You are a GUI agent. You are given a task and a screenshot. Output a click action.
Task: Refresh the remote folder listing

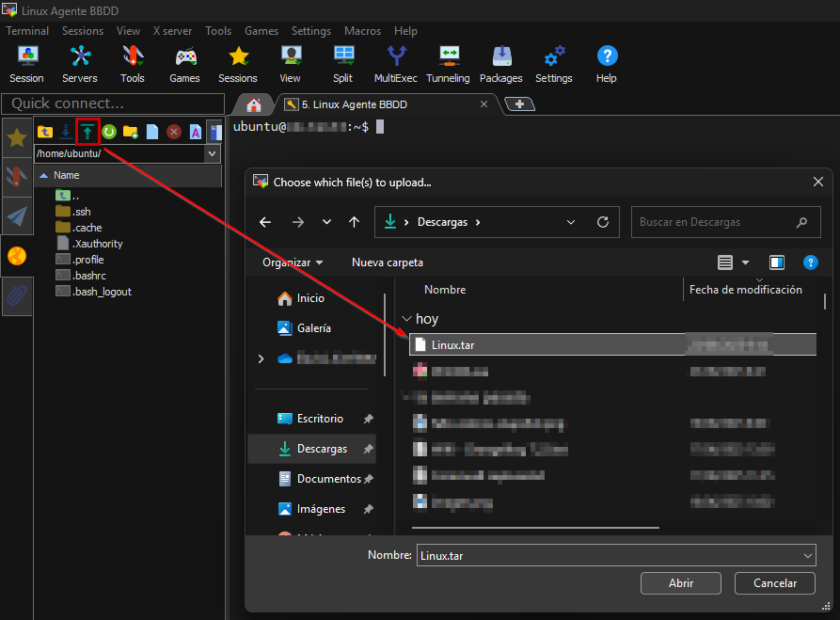click(x=109, y=132)
